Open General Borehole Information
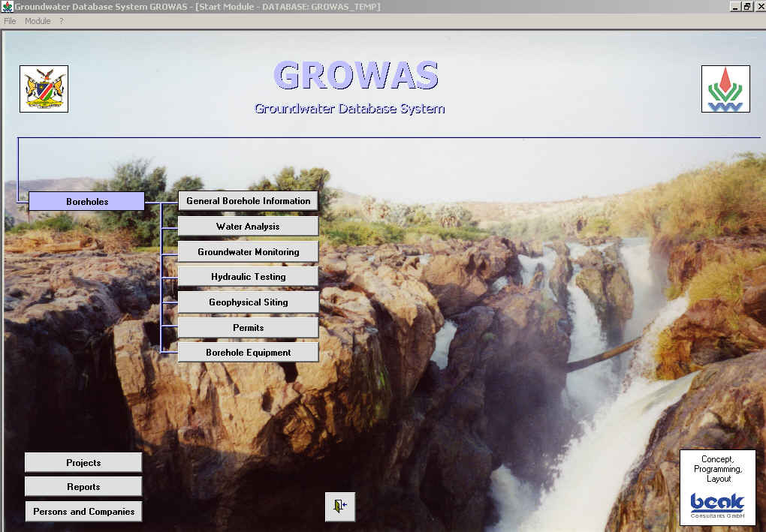Image resolution: width=766 pixels, height=532 pixels. click(248, 201)
